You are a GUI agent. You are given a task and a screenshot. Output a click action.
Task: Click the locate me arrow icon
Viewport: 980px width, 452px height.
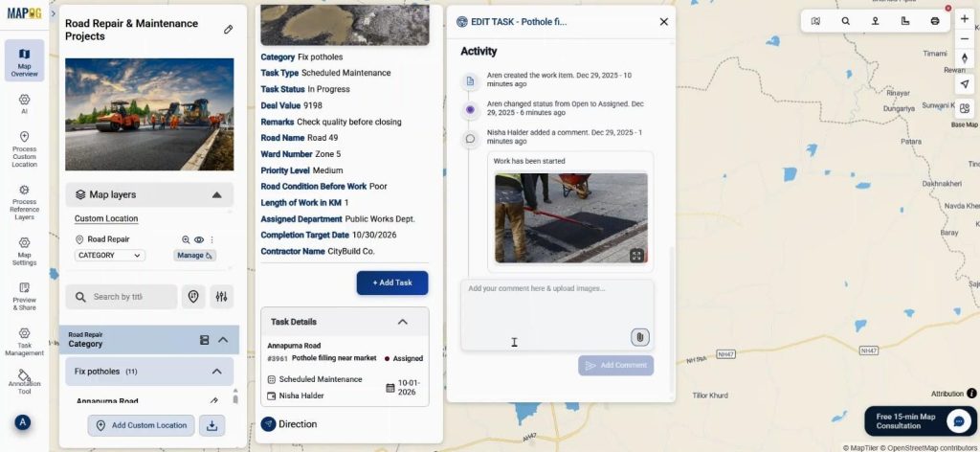pos(965,84)
